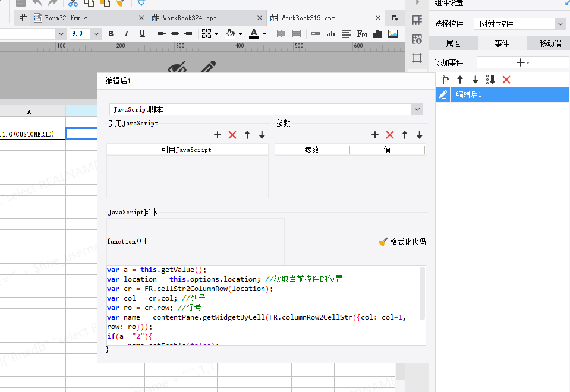Image resolution: width=570 pixels, height=392 pixels.
Task: Select the 编辑后1 event in the list
Action: pyautogui.click(x=509, y=94)
